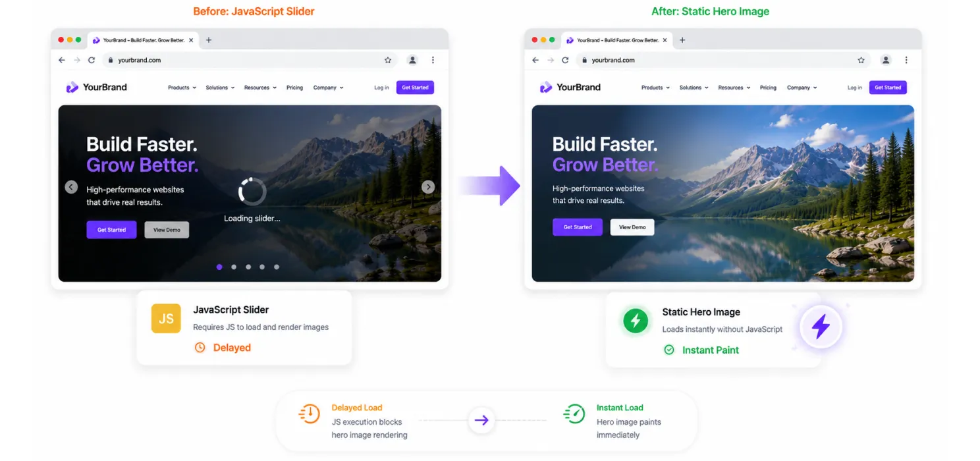Image resolution: width=980 pixels, height=461 pixels.
Task: Click the green Instant Load gauge icon
Action: coord(574,414)
